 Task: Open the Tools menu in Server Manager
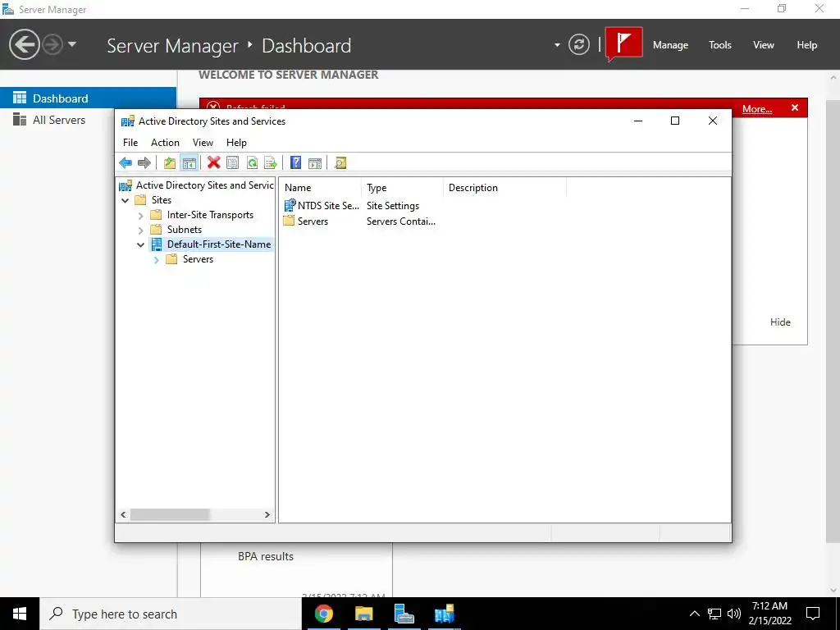(720, 45)
